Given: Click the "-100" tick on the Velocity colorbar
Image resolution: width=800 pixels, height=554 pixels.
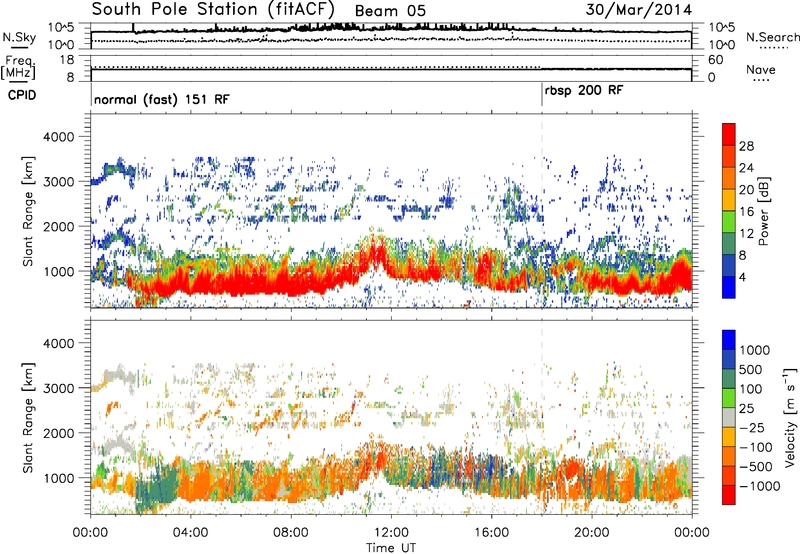Looking at the screenshot, I should click(x=755, y=447).
